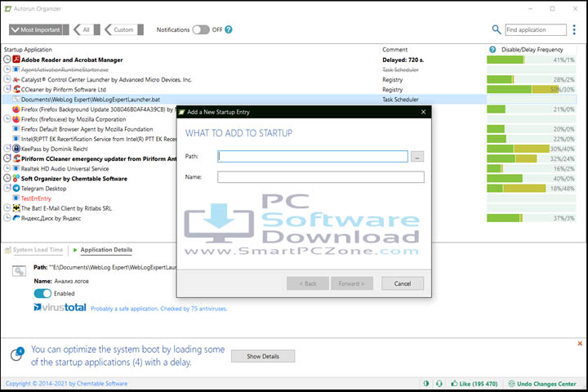This screenshot has width=588, height=392.
Task: Click the Show Details button
Action: [x=263, y=356]
